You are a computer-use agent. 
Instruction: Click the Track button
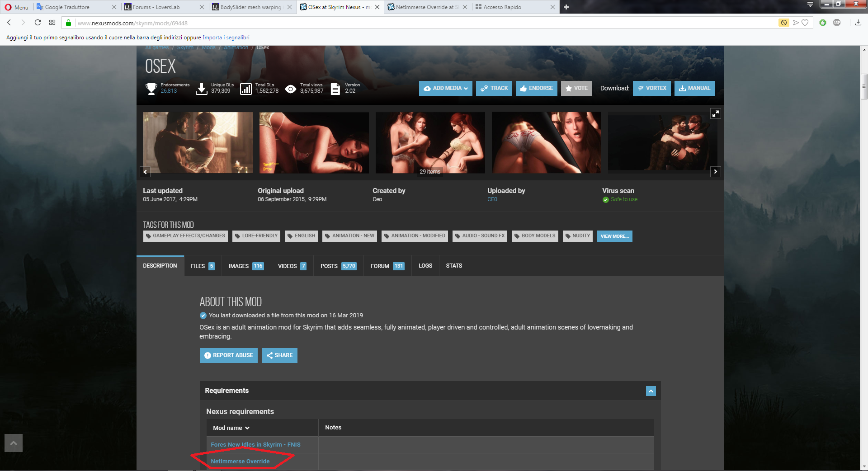494,88
